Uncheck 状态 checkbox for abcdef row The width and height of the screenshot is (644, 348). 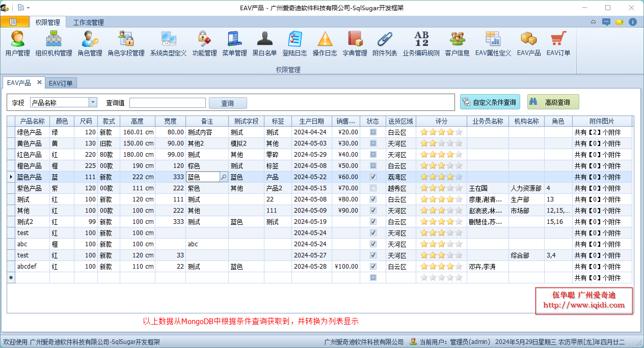click(373, 266)
